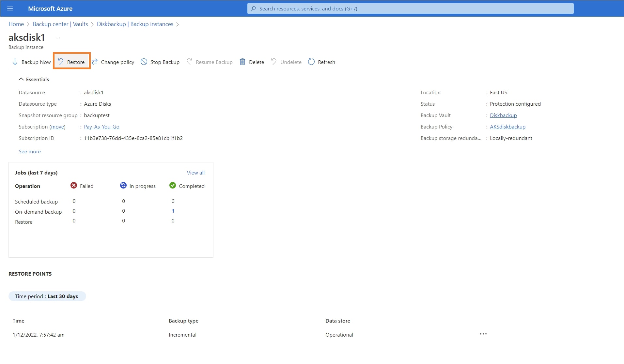624x364 pixels.
Task: Click the See more link
Action: point(30,151)
